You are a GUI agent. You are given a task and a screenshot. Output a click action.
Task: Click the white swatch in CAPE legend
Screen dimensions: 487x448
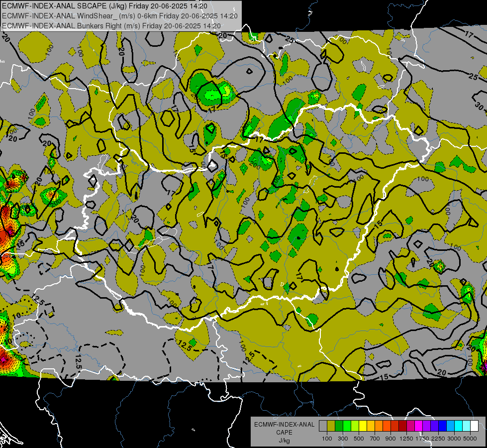[x=475, y=426]
